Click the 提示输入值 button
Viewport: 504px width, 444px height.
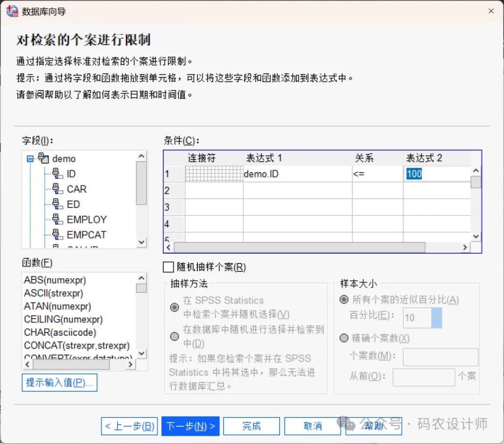(59, 383)
